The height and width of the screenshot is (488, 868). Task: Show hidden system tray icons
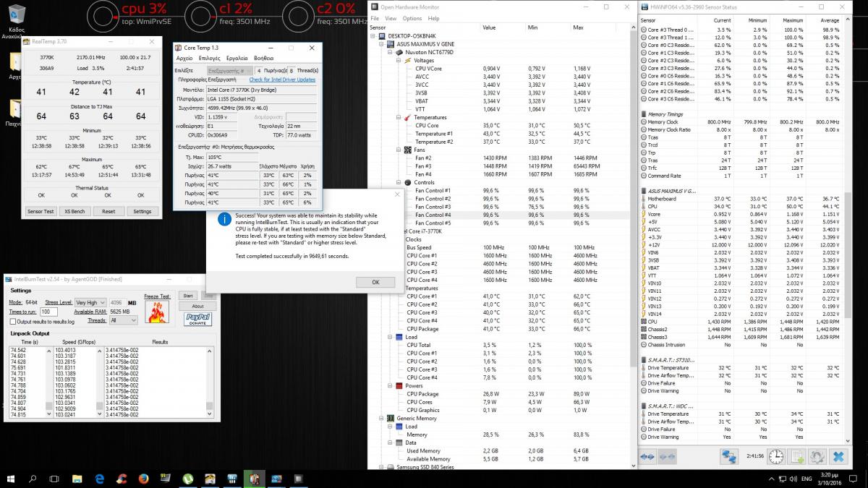[772, 479]
